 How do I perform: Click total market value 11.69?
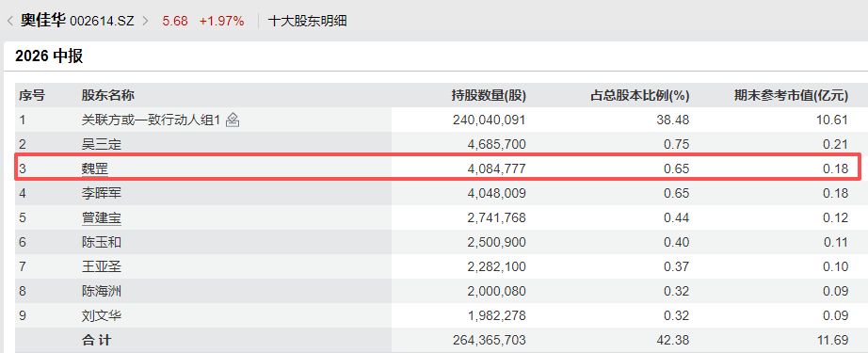[x=833, y=340]
